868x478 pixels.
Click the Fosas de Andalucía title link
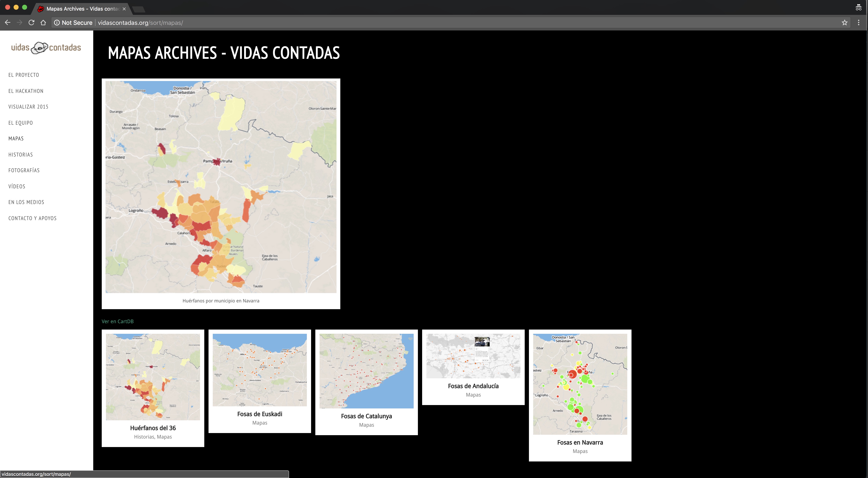point(473,386)
